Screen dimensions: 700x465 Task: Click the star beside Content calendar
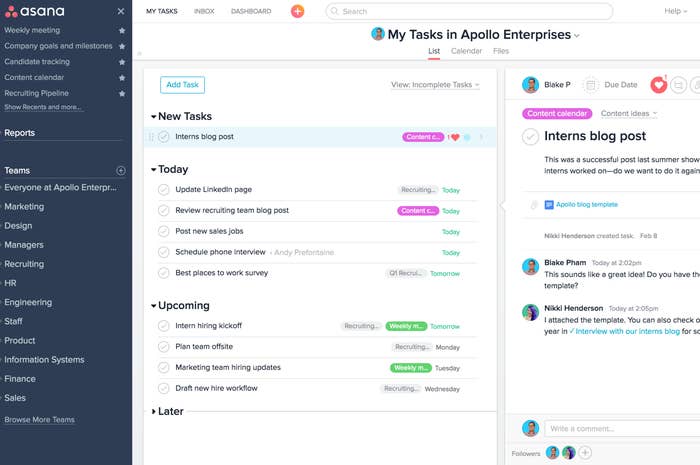(x=122, y=78)
